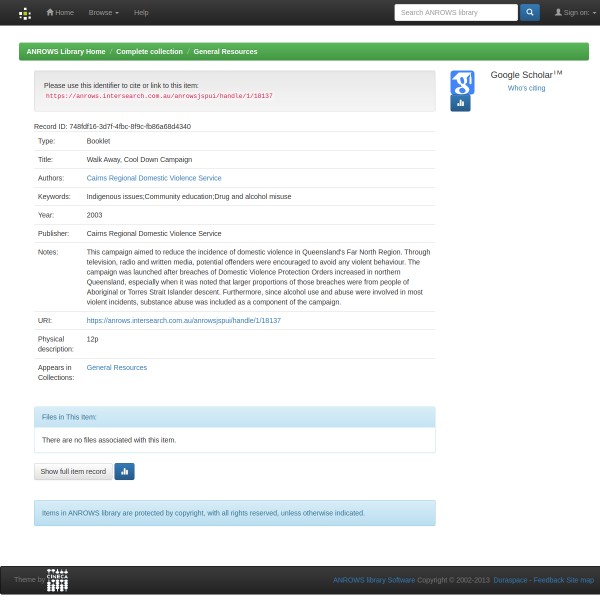Click the Who's citing link

[526, 88]
